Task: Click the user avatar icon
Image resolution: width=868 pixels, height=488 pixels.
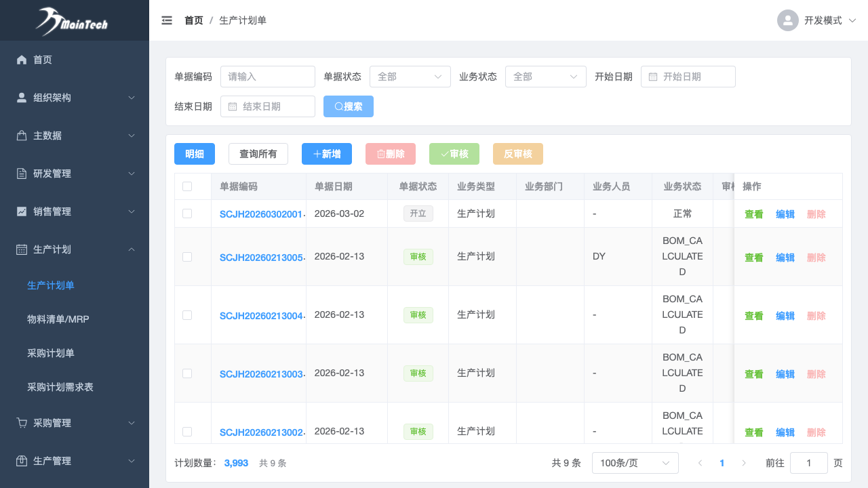Action: [x=787, y=20]
